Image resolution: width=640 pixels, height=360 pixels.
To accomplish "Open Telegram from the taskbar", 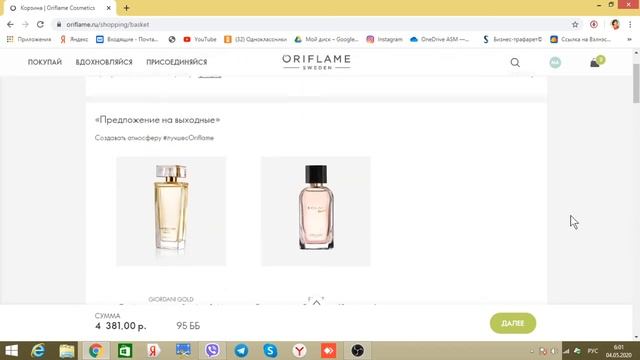I will coord(241,351).
